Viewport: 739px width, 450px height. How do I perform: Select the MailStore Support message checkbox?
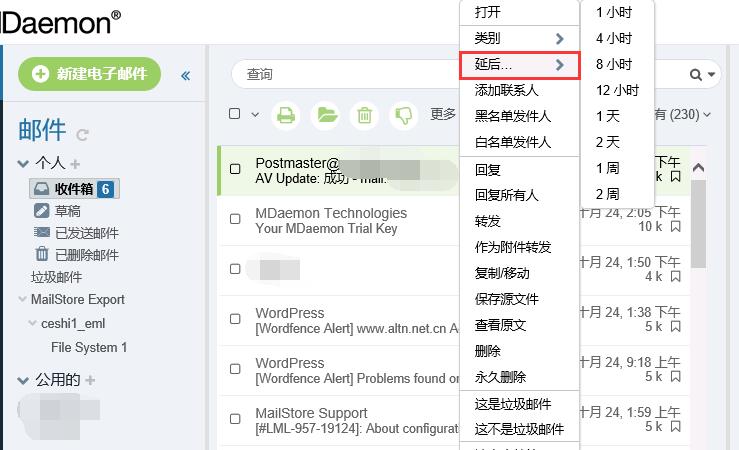coord(235,419)
